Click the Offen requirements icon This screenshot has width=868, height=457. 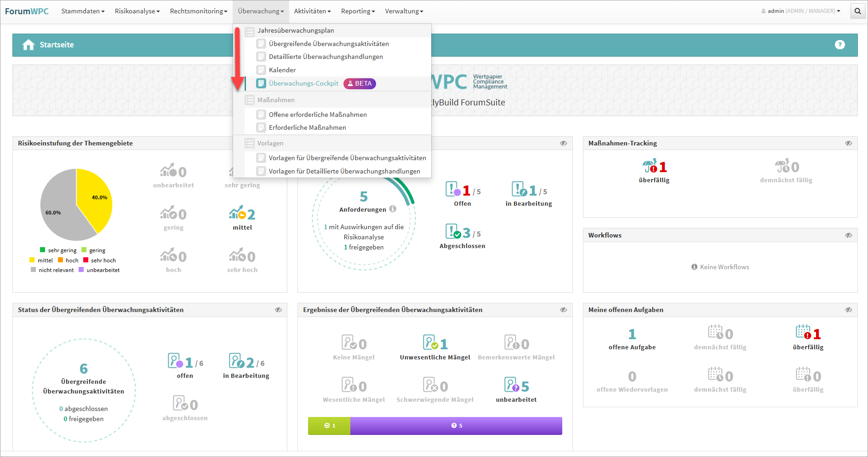pos(453,189)
